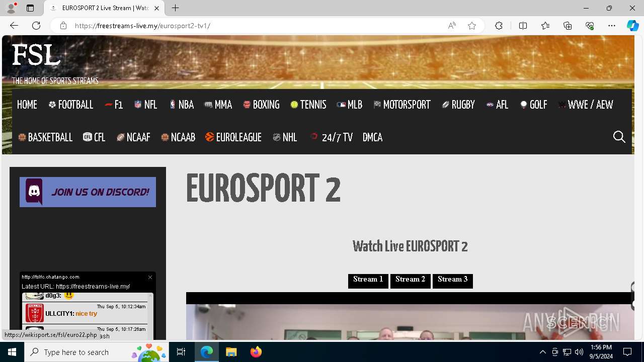Click the address bar URL
Screen dimensions: 644x362
pyautogui.click(x=142, y=26)
